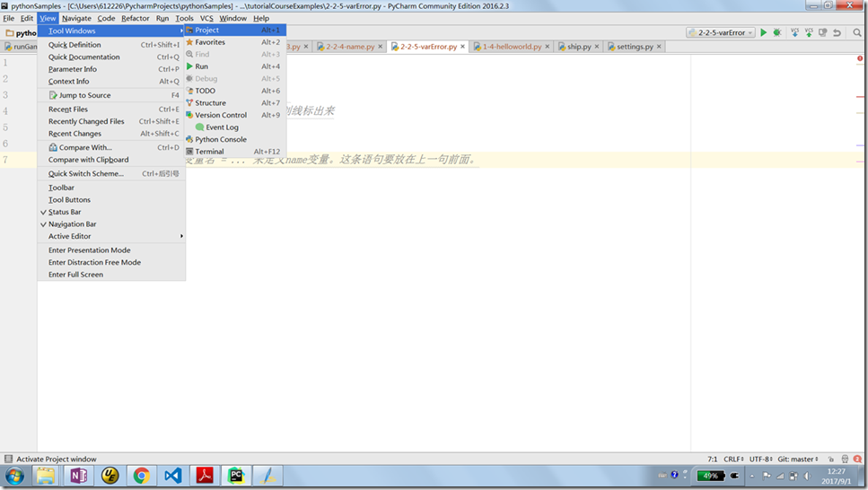Open the File menu
The image size is (868, 490).
click(9, 18)
